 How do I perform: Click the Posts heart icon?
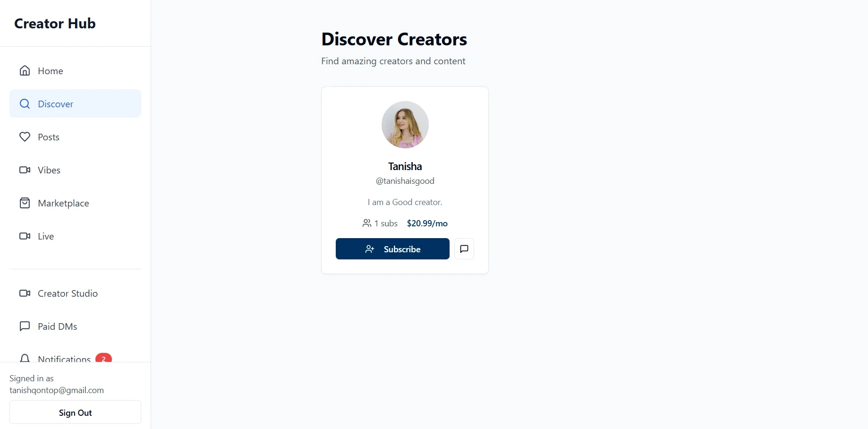pos(25,137)
